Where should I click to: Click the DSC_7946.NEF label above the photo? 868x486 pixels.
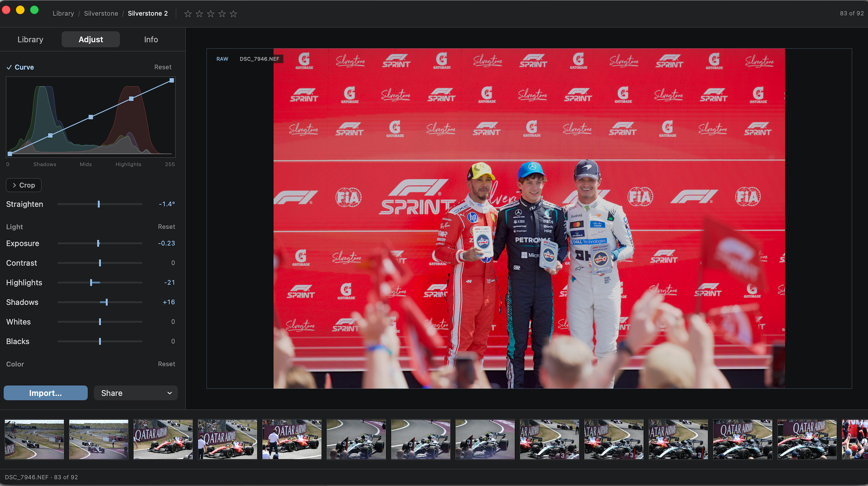(x=259, y=59)
